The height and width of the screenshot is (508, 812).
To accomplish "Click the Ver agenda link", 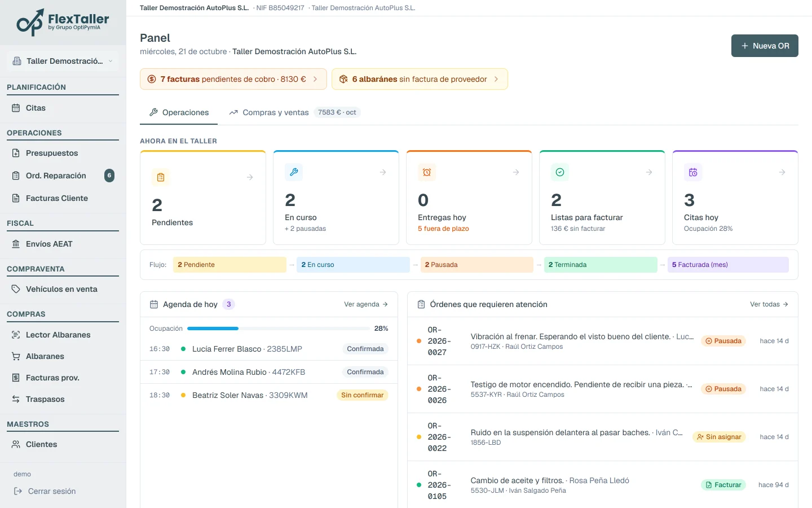I will click(366, 304).
